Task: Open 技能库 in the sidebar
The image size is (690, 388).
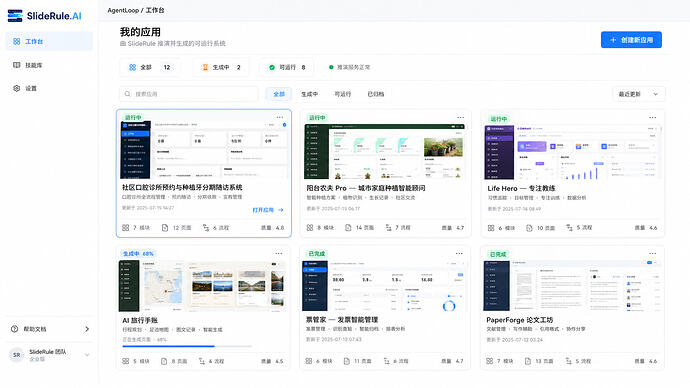Action: pos(49,65)
